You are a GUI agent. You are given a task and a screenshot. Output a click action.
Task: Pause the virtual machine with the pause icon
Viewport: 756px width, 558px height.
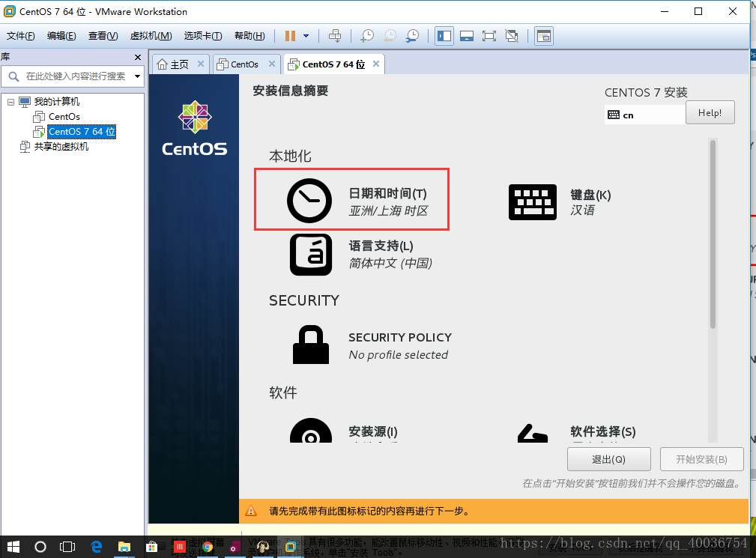tap(290, 36)
